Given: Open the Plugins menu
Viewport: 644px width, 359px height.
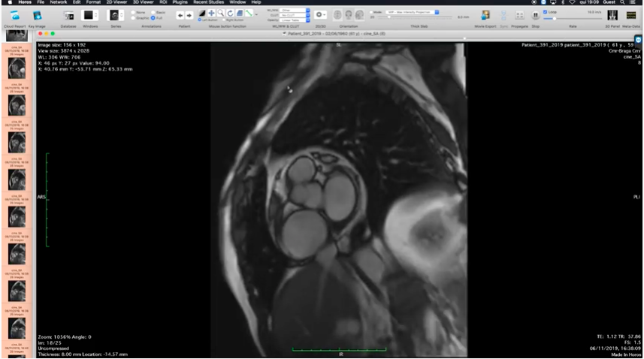Looking at the screenshot, I should tap(180, 2).
